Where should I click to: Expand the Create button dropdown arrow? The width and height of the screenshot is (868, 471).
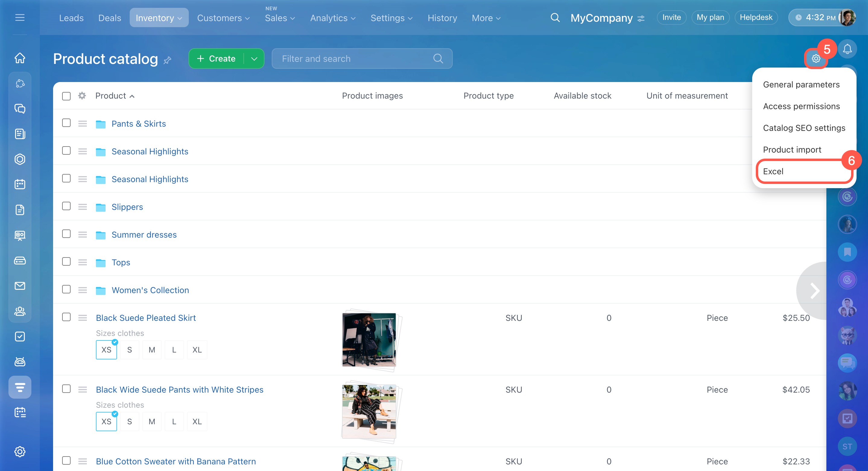tap(255, 58)
